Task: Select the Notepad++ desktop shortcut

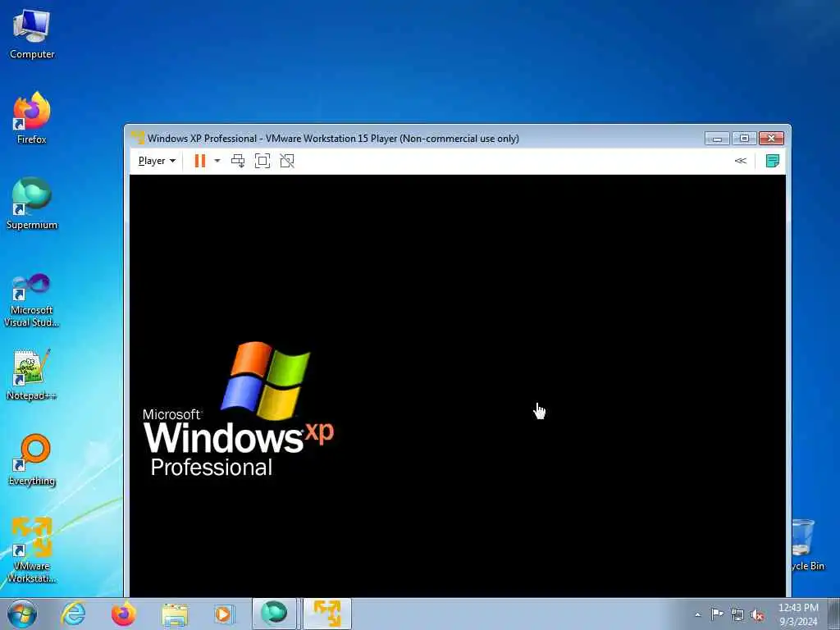Action: (x=32, y=374)
